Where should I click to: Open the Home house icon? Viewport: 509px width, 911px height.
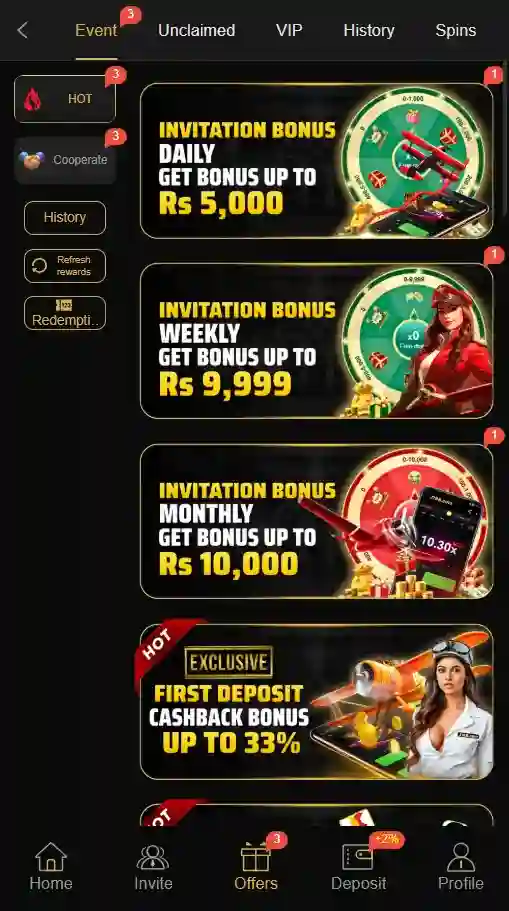tap(51, 856)
